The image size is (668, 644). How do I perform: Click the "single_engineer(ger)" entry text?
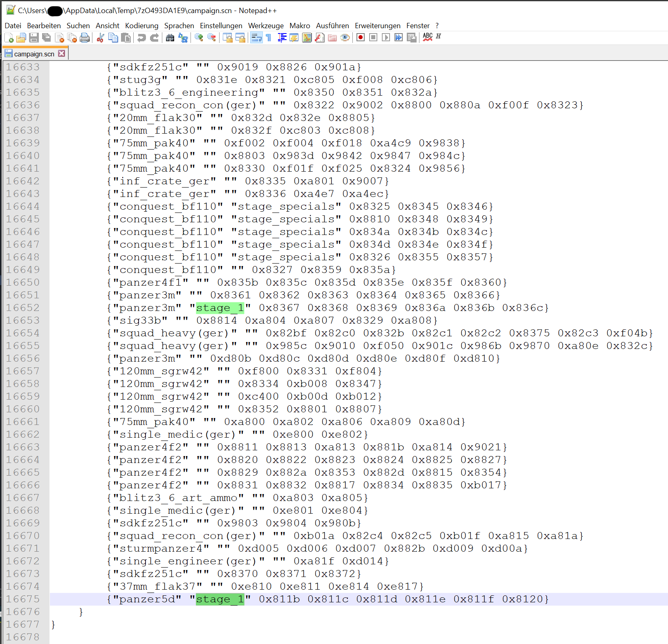[x=189, y=561]
